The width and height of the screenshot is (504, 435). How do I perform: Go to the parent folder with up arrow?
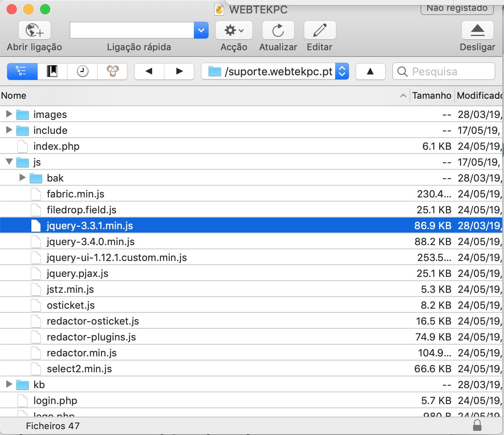[x=370, y=72]
